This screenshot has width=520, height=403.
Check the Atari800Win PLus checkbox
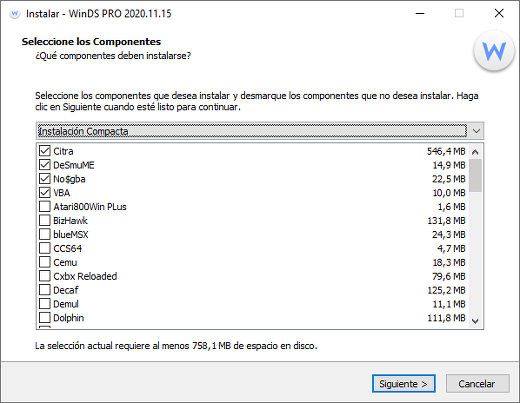[x=45, y=207]
